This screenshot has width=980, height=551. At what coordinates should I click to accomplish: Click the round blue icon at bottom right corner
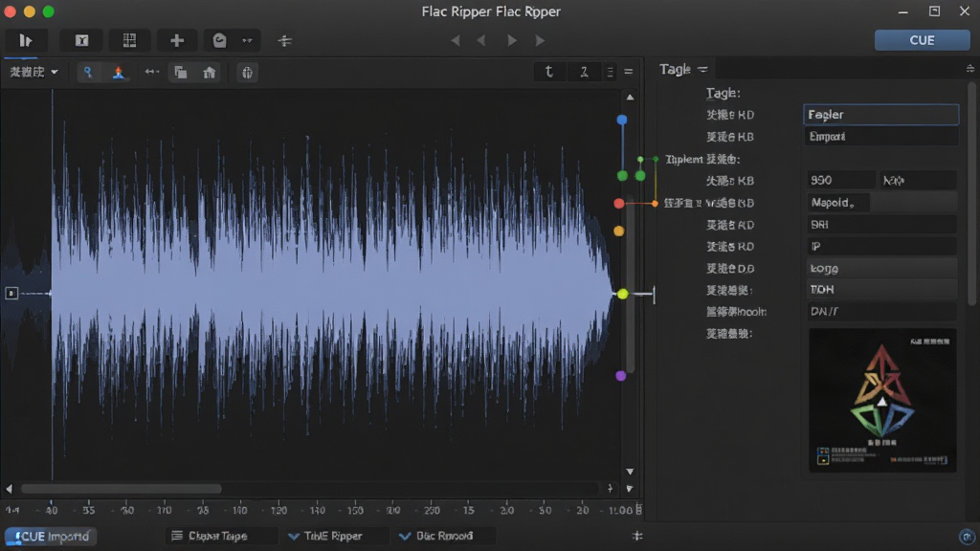[x=967, y=536]
